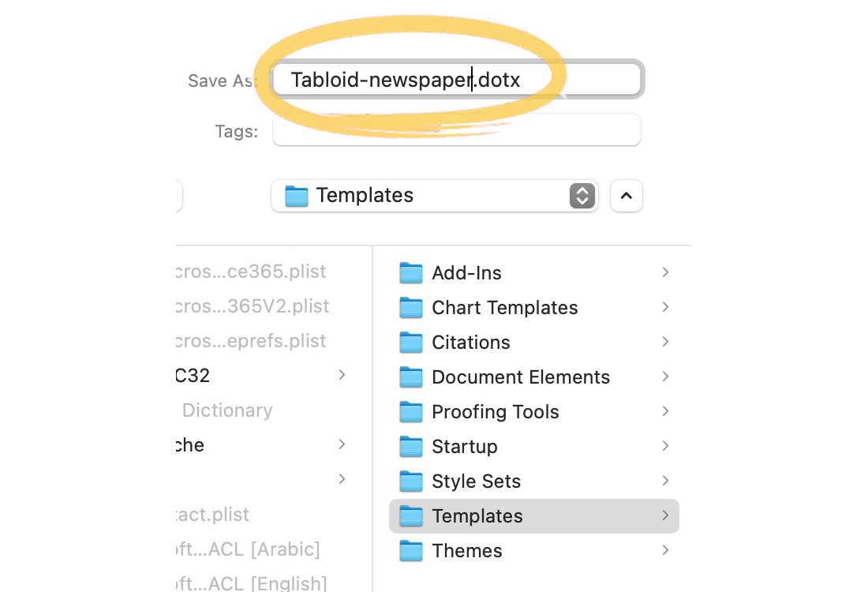The image size is (868, 592).
Task: Expand the C32 item chevron
Action: [x=342, y=375]
